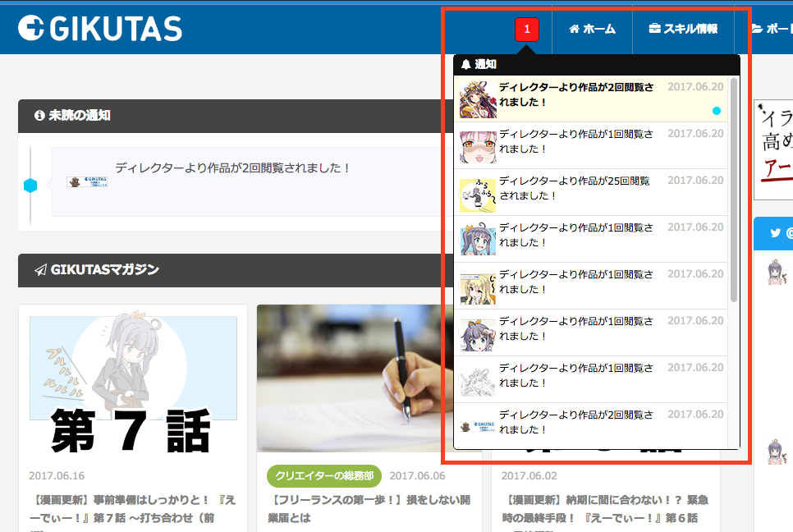Open the partially visible ポート menu item
This screenshot has height=532, width=793.
772,29
